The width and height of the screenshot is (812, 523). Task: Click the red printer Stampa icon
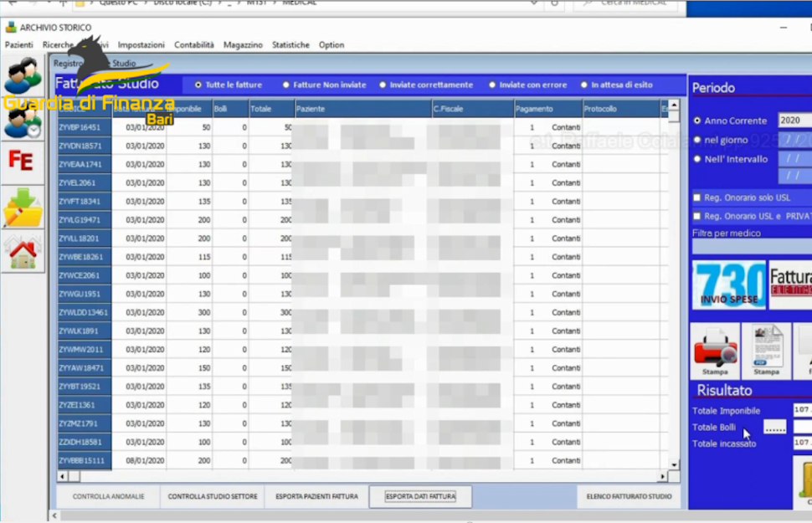click(714, 351)
